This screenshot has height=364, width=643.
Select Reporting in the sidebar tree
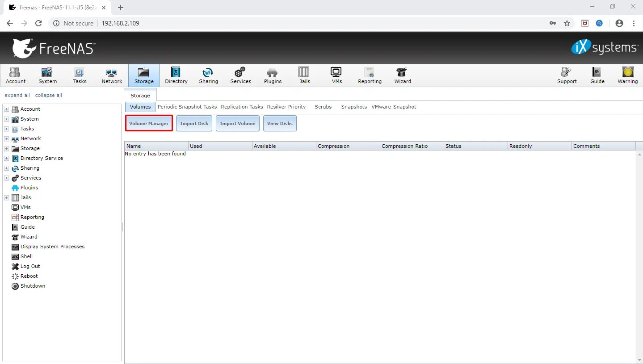tap(32, 217)
